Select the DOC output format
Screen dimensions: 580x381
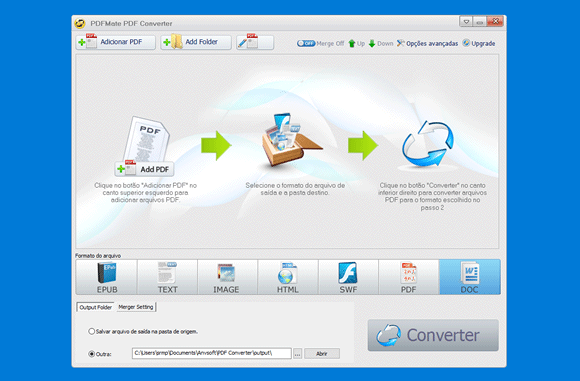coord(470,277)
